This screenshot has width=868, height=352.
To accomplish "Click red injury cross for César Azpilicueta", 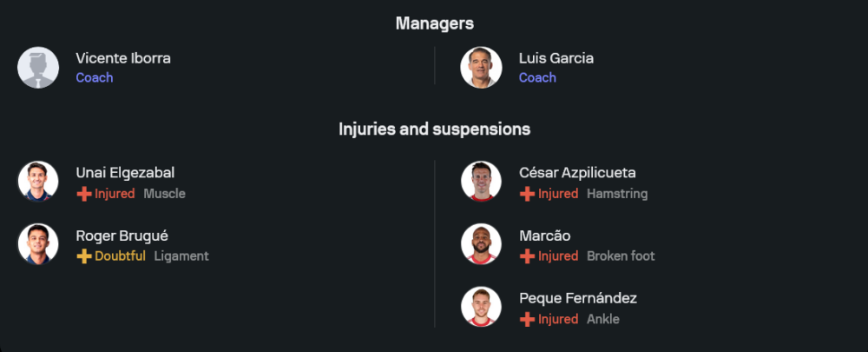I will pos(527,194).
